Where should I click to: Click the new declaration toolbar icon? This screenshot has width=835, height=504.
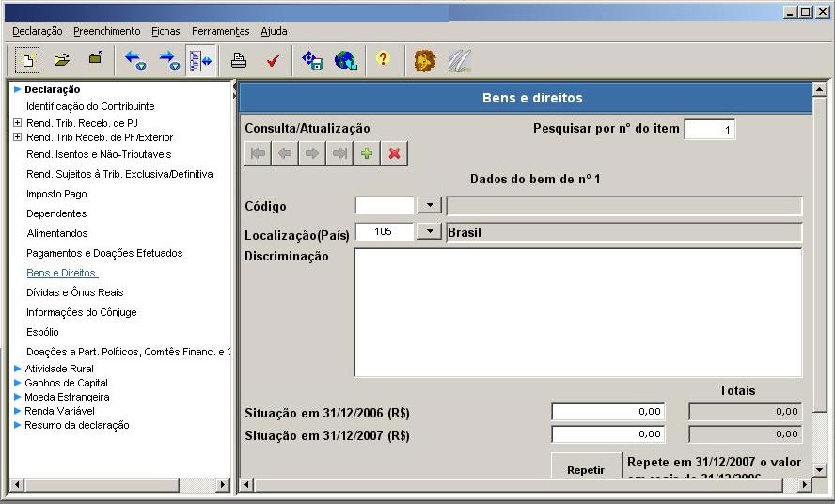point(28,61)
